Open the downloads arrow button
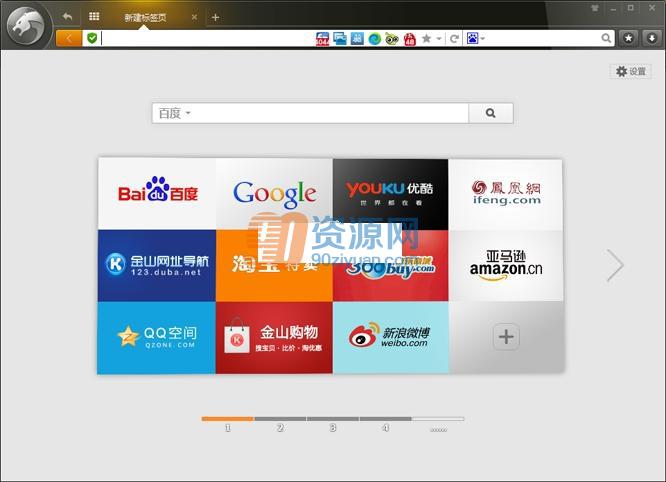Screen dimensions: 666x482 pos(652,38)
